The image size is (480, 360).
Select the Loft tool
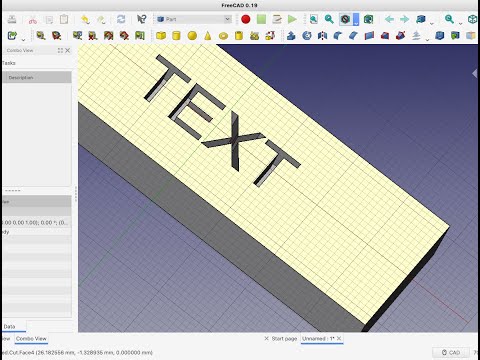[385, 35]
